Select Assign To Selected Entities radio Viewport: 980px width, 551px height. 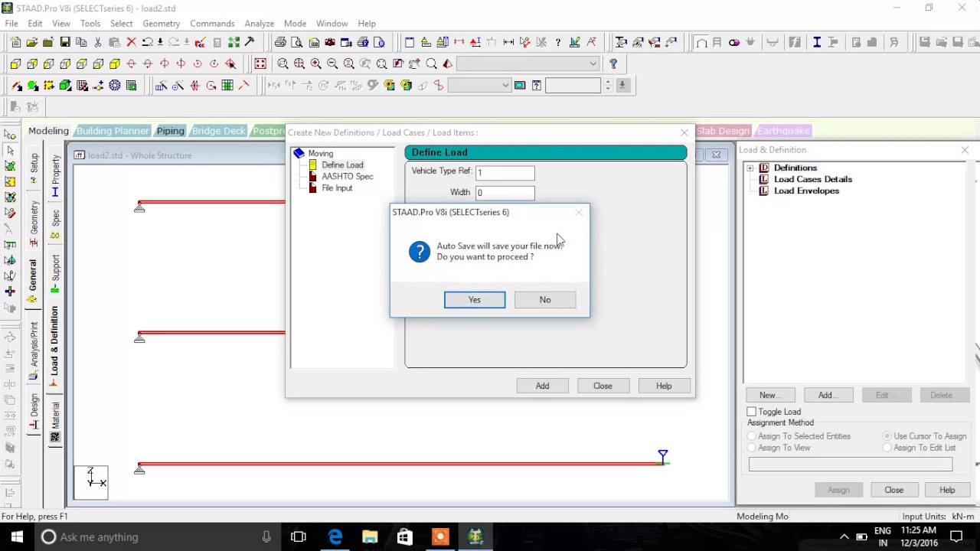pos(752,436)
